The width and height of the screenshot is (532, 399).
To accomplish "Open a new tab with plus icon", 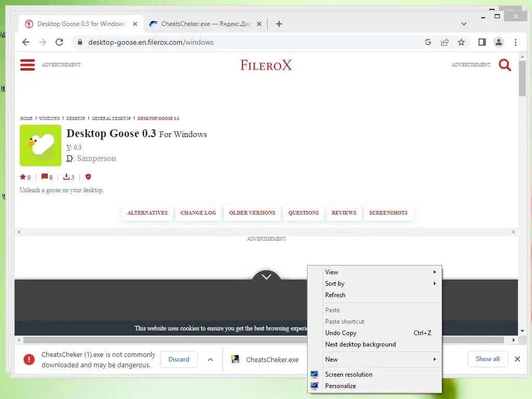I will 279,24.
